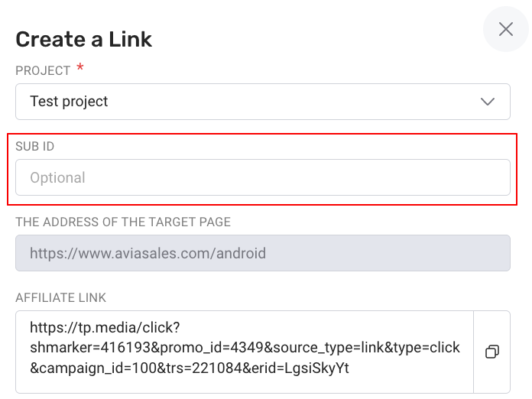The image size is (532, 399).
Task: Copy the affiliate link to clipboard
Action: 492,352
